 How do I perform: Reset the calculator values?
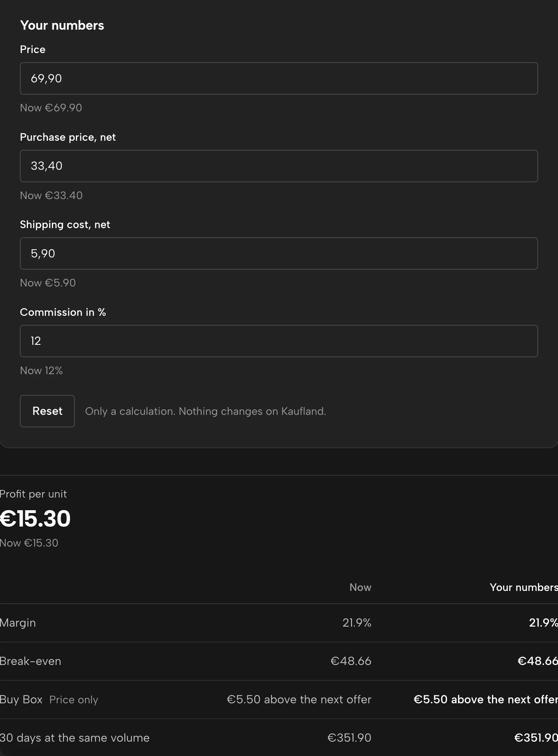47,411
